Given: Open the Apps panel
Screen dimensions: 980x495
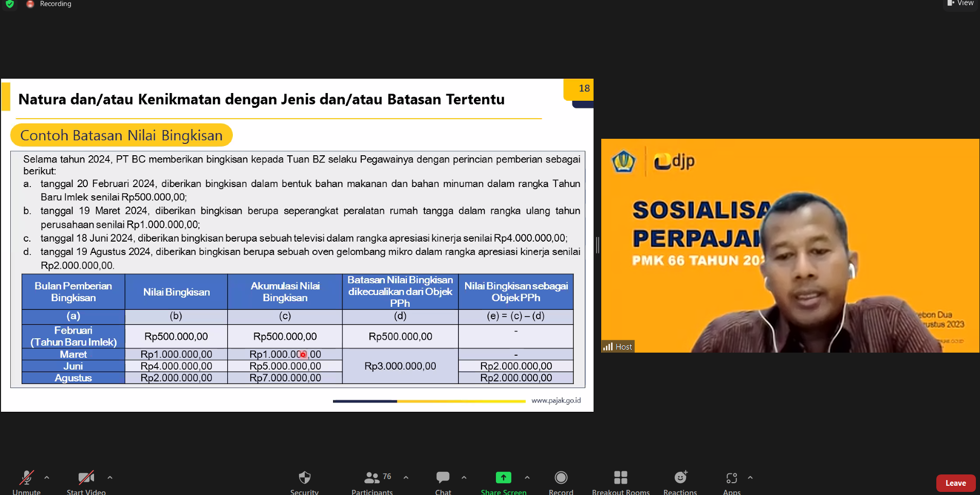Looking at the screenshot, I should coord(731,478).
